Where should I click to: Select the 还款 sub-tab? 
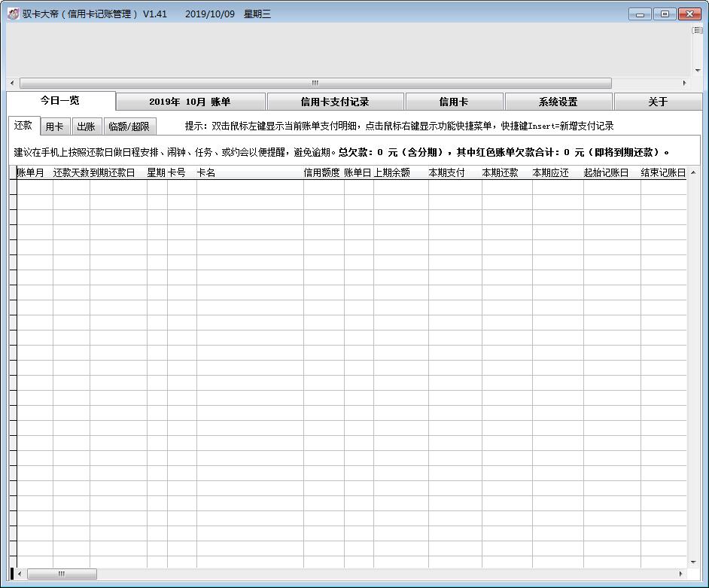[23, 125]
